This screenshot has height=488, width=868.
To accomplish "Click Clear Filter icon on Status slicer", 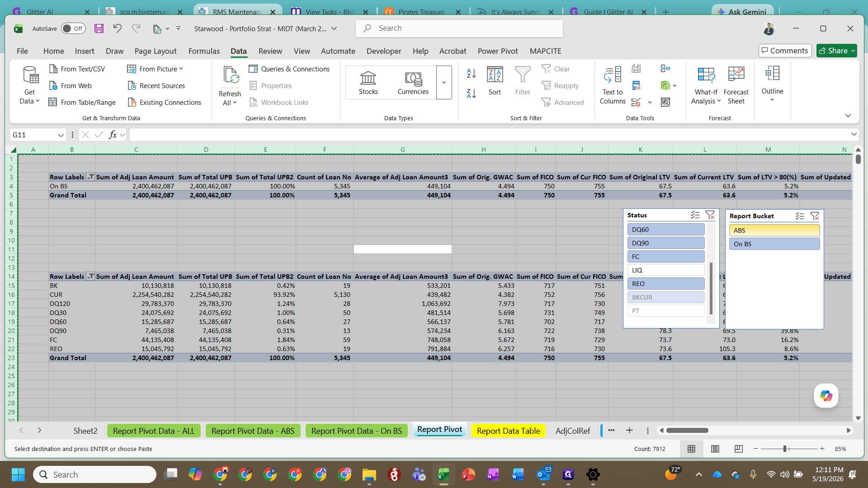I will coord(710,216).
